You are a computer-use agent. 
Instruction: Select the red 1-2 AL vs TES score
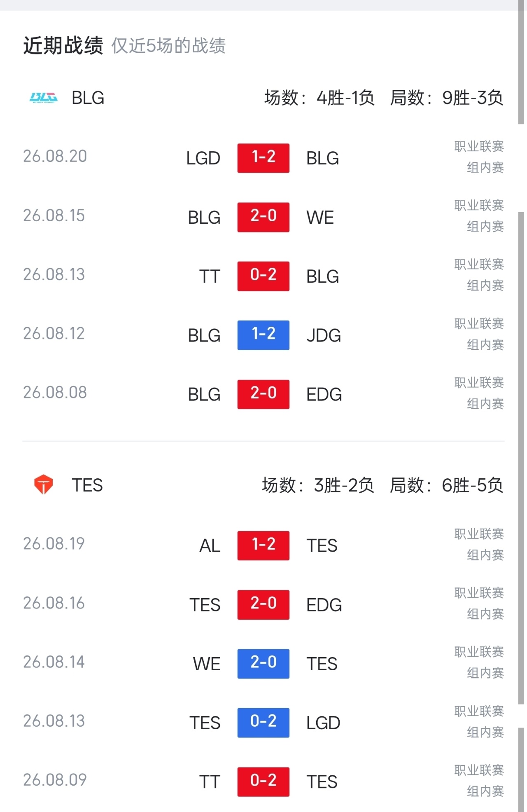(263, 545)
